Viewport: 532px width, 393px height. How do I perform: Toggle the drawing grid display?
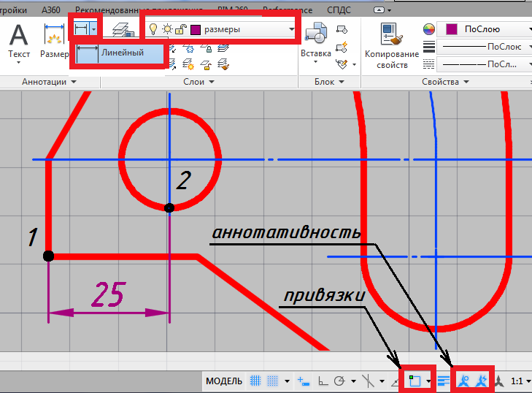(255, 381)
